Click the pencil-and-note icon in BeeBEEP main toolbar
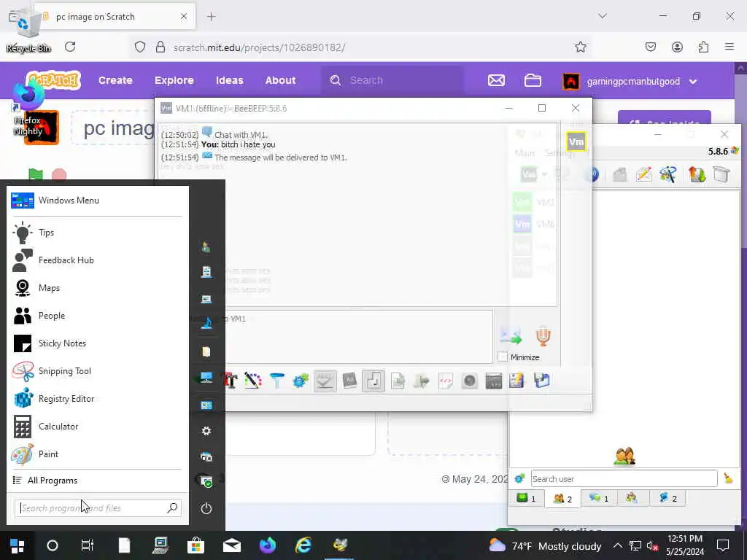This screenshot has height=560, width=747. (x=643, y=174)
